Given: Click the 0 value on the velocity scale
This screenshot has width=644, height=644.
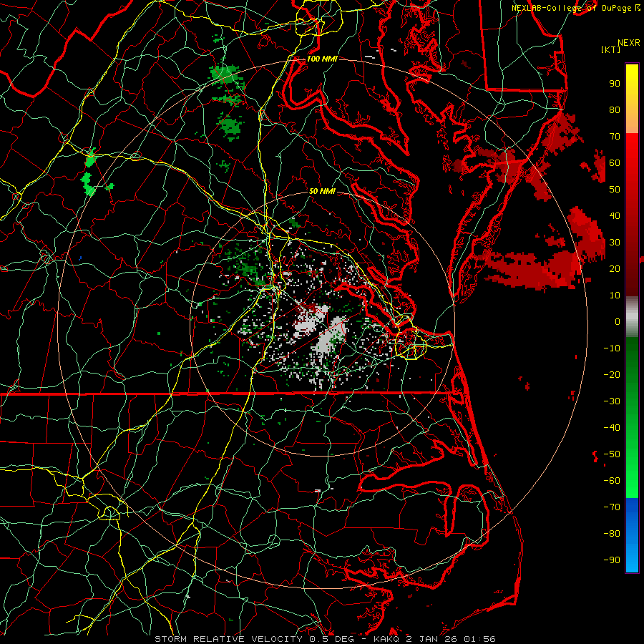Looking at the screenshot, I should coord(618,321).
